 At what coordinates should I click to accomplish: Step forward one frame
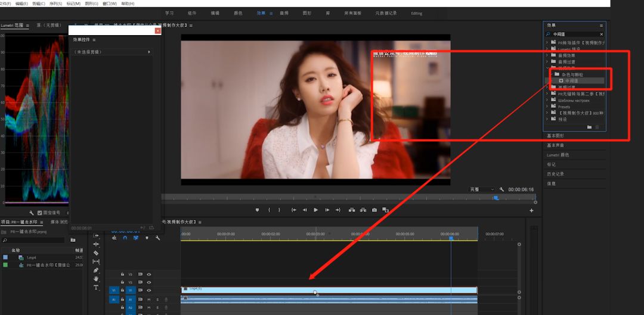327,210
